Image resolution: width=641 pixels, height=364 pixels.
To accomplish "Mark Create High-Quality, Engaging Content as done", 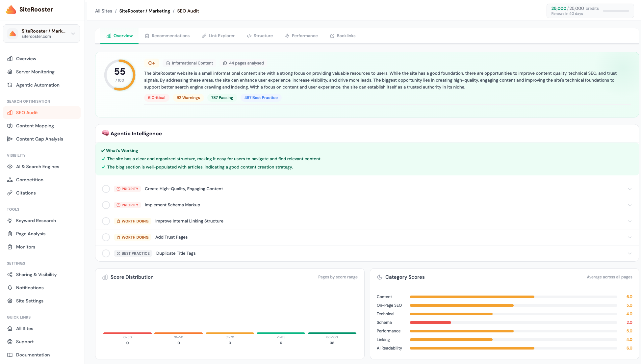I will click(106, 189).
